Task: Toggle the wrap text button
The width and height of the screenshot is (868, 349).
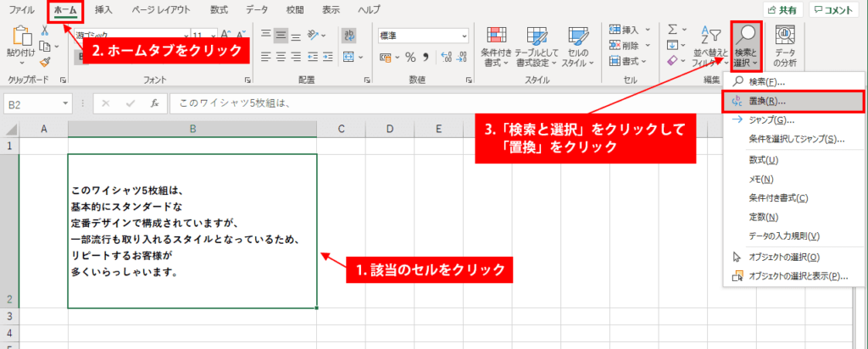Action: pyautogui.click(x=349, y=36)
